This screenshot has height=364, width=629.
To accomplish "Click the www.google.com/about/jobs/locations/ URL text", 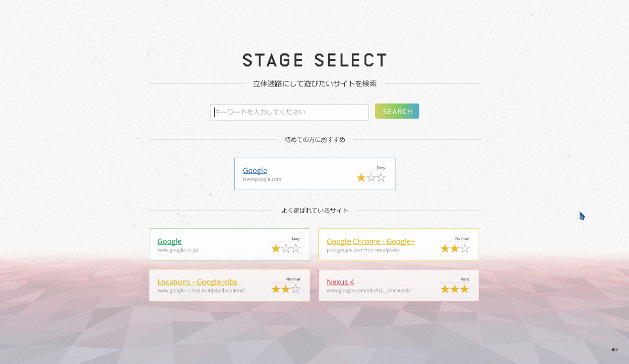I will 201,291.
